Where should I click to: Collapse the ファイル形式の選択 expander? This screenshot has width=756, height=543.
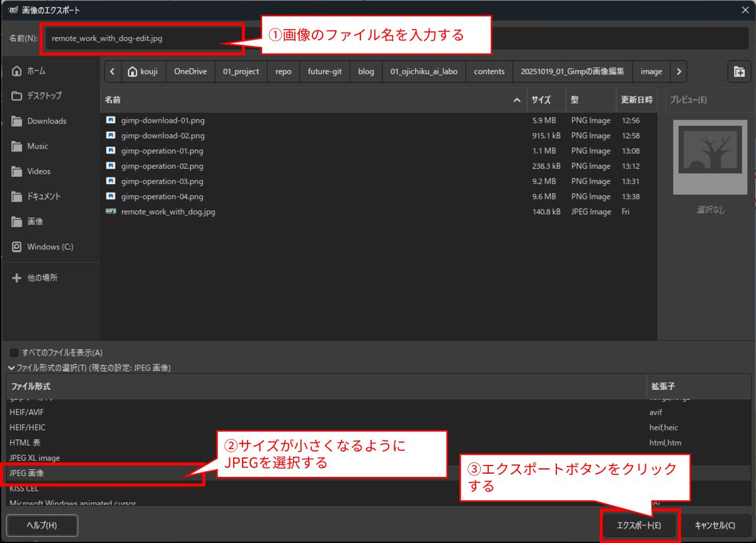tap(11, 368)
